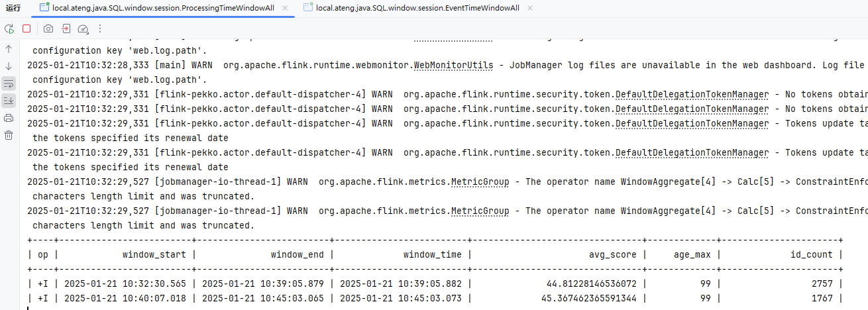Click the avg_score column header in output
The height and width of the screenshot is (310, 868).
pos(612,254)
